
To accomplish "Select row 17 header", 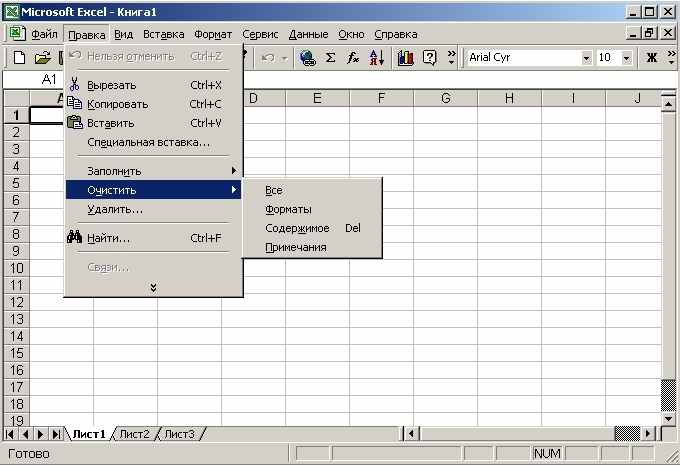I will [x=16, y=387].
